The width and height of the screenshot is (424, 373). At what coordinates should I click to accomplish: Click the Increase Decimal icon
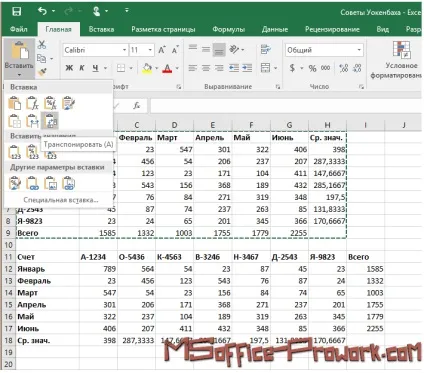pyautogui.click(x=343, y=68)
